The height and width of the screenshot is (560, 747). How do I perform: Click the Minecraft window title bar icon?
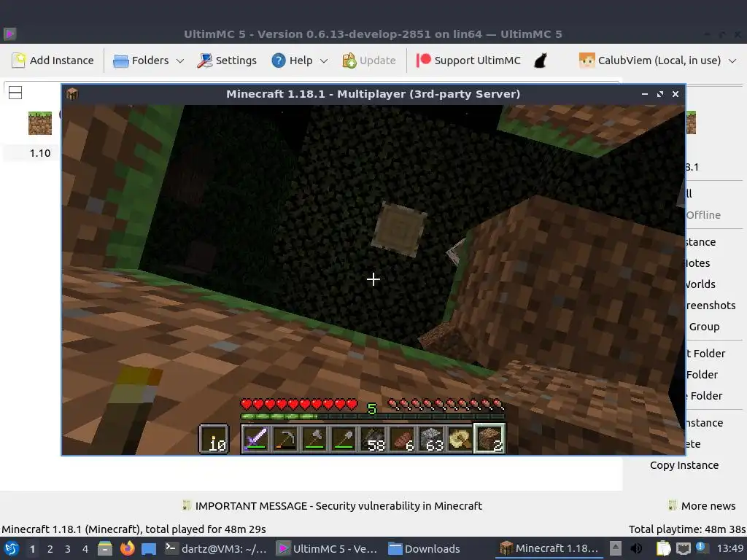72,94
